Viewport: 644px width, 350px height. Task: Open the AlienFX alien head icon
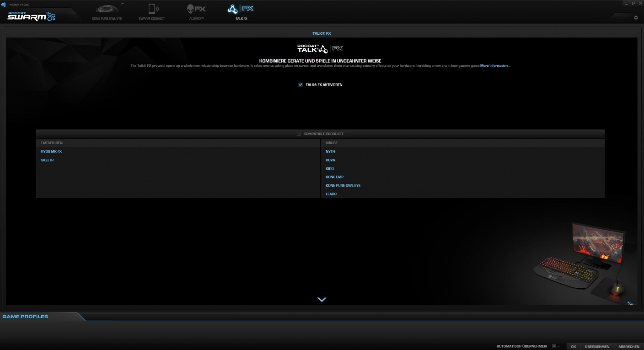click(x=196, y=9)
